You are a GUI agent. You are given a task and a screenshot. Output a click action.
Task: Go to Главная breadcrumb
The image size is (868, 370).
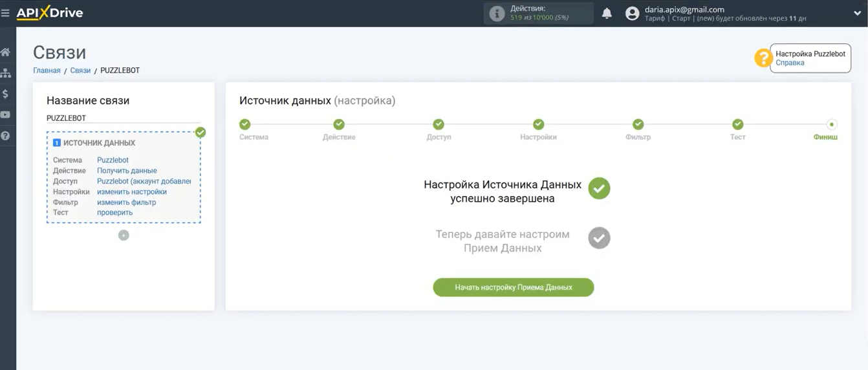tap(47, 71)
